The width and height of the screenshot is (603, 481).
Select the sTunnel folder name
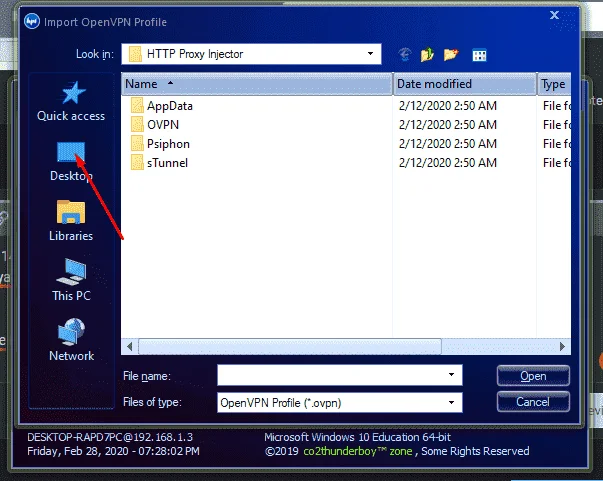(167, 163)
